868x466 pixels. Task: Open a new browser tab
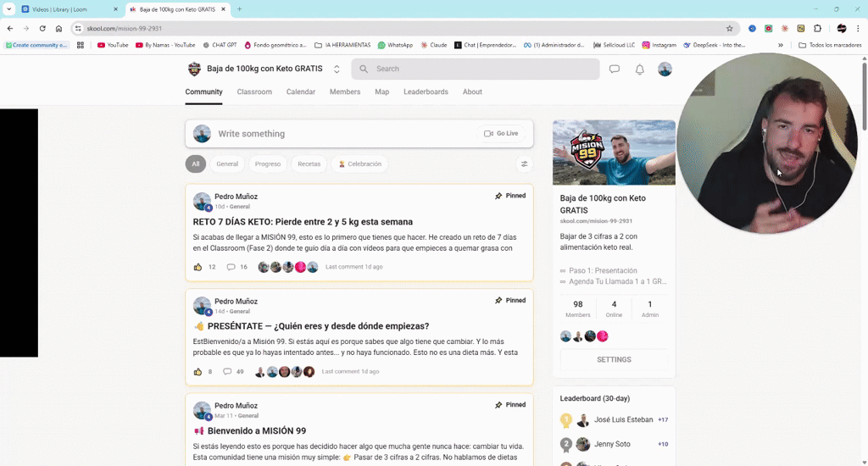coord(239,8)
